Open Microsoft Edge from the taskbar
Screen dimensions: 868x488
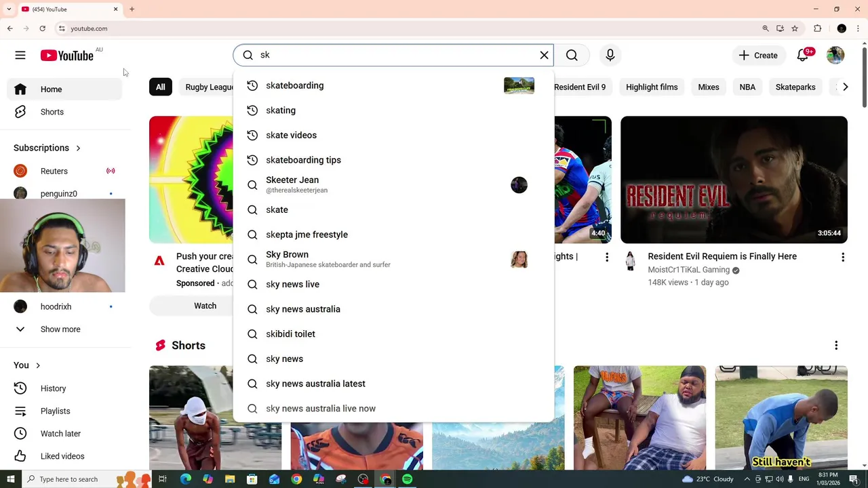[186, 479]
